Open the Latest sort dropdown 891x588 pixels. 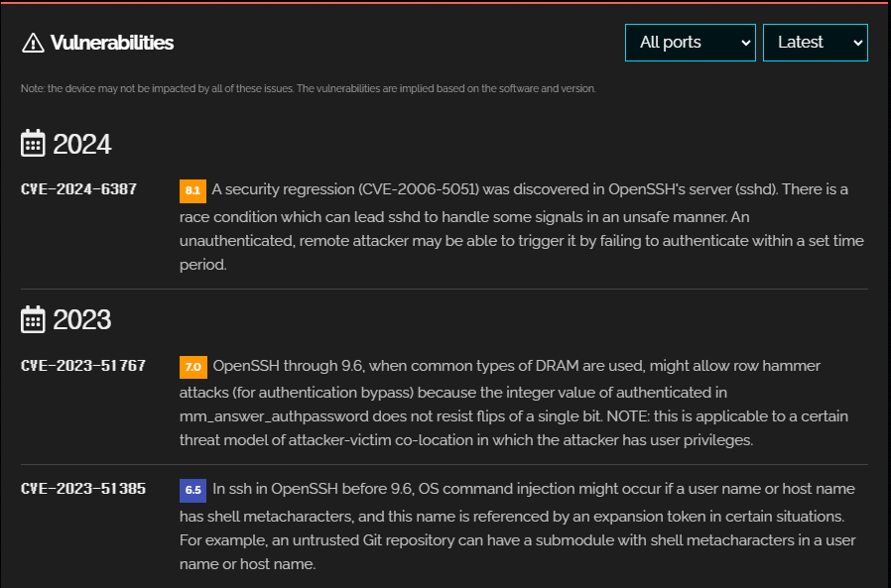point(815,43)
